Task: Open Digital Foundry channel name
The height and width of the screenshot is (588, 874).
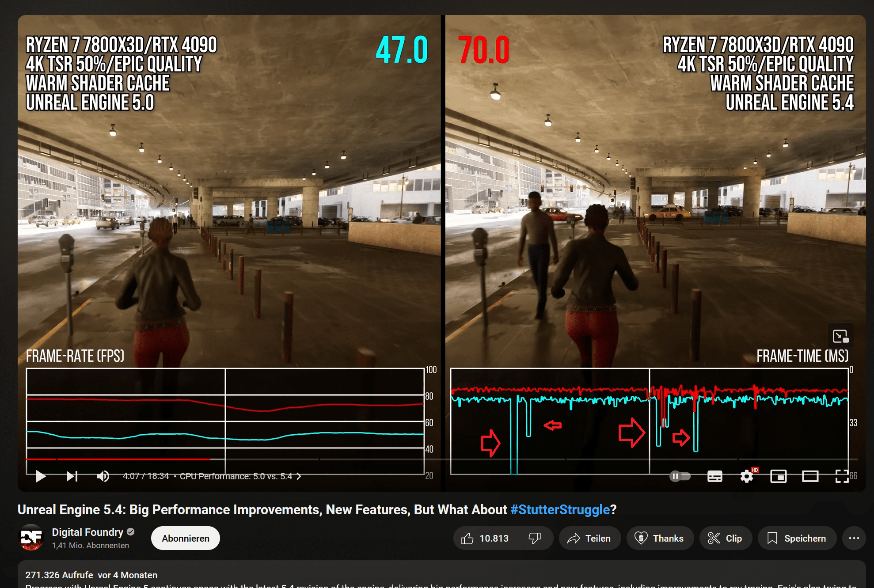Action: tap(87, 532)
